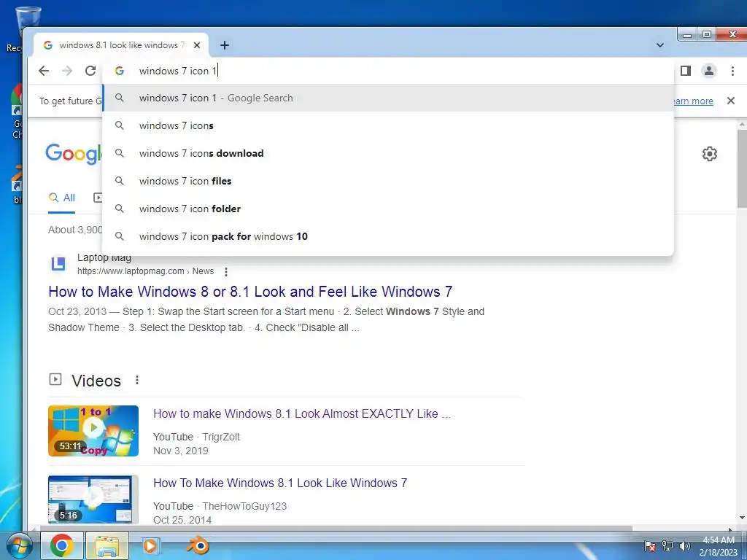Open Google quick settings gear
This screenshot has width=747, height=560.
710,154
